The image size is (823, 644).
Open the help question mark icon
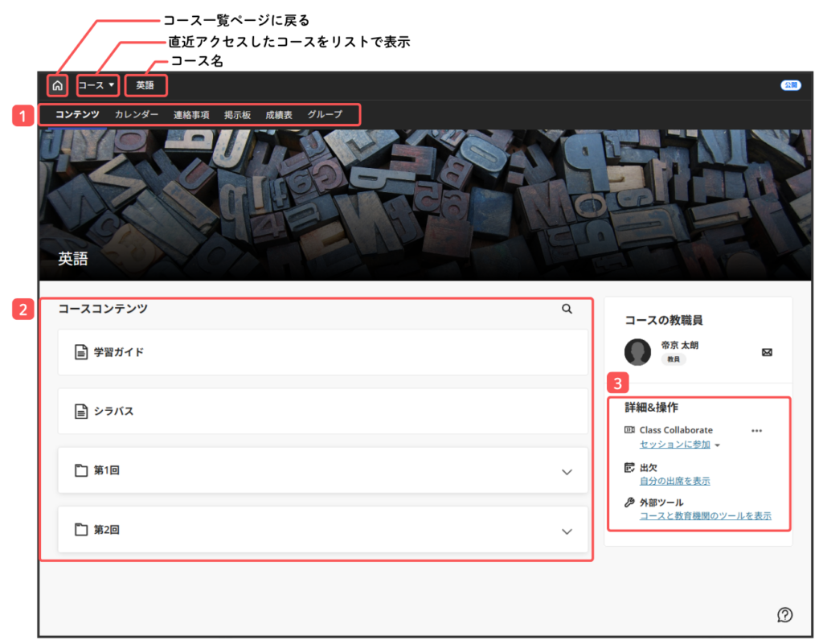point(785,615)
